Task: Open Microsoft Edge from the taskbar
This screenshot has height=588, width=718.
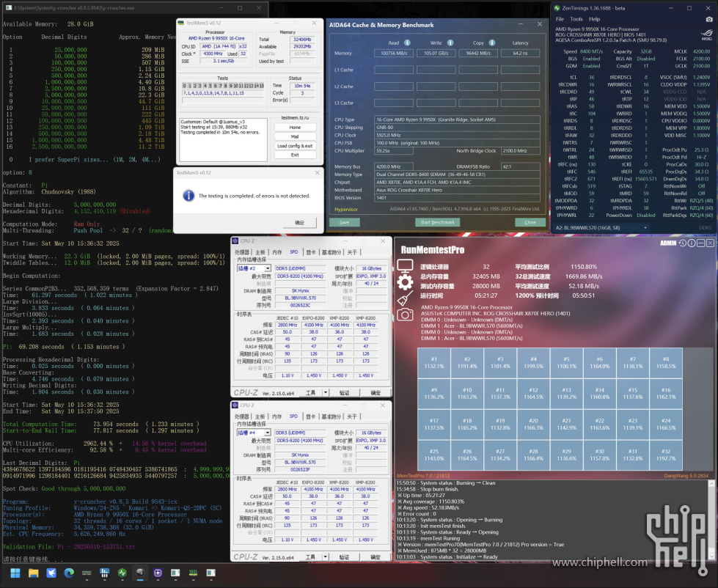Action: click(x=69, y=573)
